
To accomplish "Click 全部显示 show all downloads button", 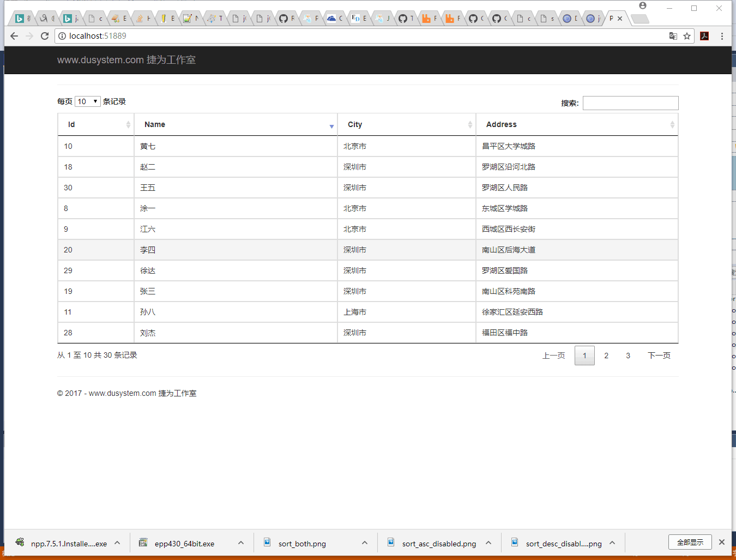I will 690,542.
